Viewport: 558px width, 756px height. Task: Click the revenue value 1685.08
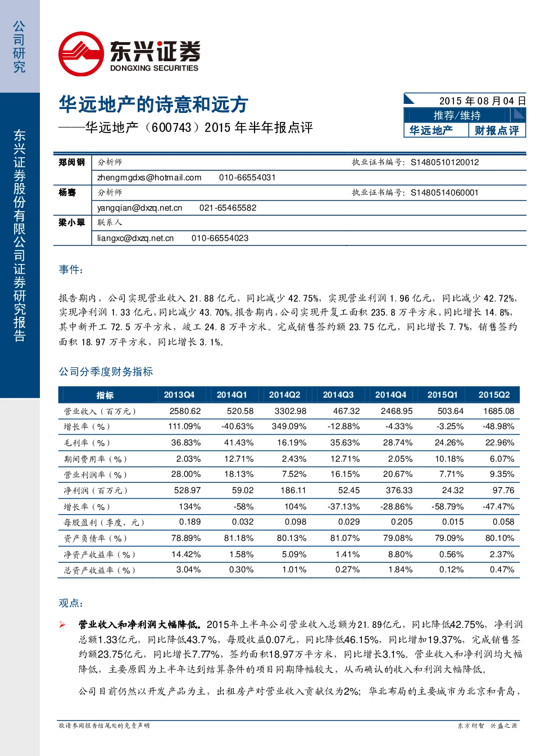(x=498, y=411)
